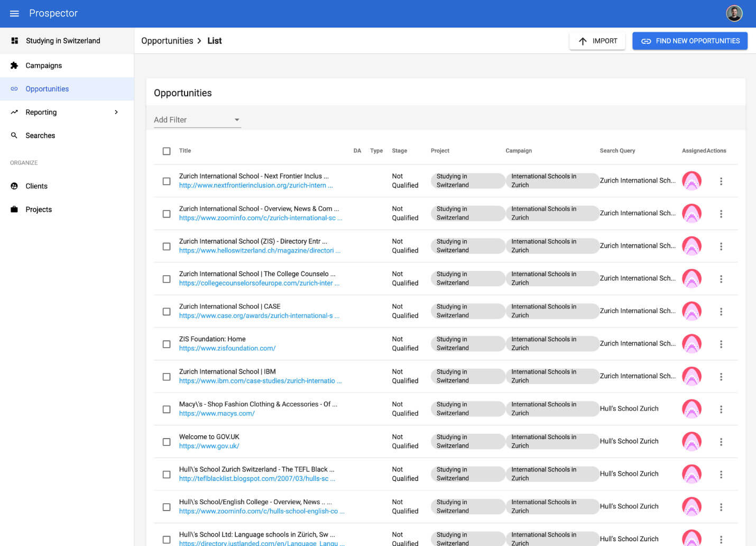Click the Projects briefcase icon

click(14, 210)
